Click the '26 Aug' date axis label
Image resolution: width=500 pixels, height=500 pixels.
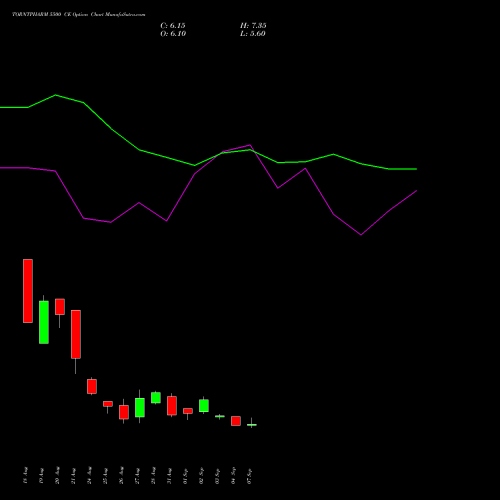coord(122,475)
